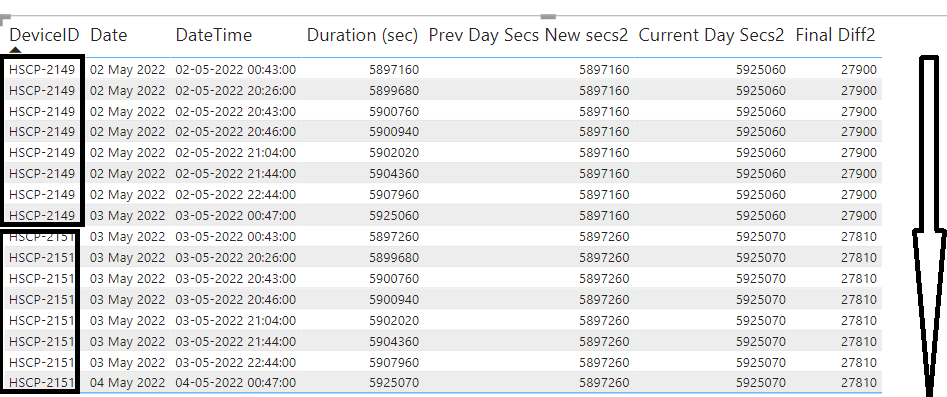947x397 pixels.
Task: Click Duration 5900940 in the 03-05-2022 20:46:00 row
Action: click(394, 300)
